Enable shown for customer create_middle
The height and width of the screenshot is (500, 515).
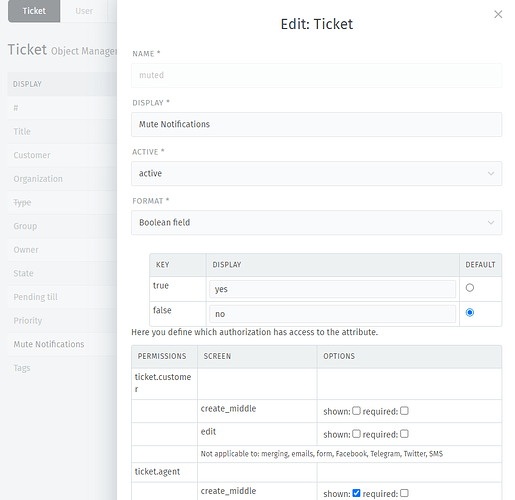(356, 410)
